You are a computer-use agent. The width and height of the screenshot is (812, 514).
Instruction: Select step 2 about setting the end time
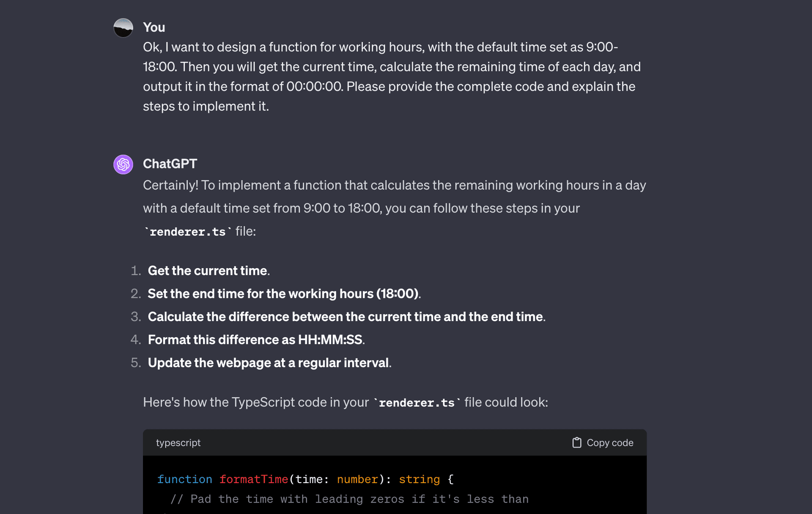(x=283, y=294)
